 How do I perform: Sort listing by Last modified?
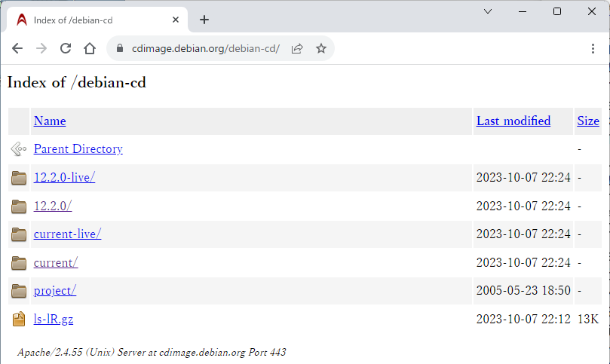[513, 121]
